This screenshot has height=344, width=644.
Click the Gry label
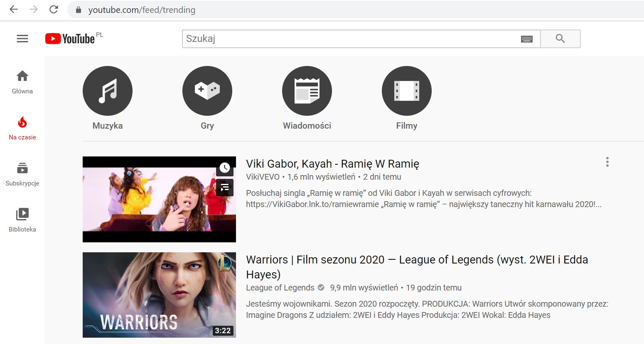207,126
